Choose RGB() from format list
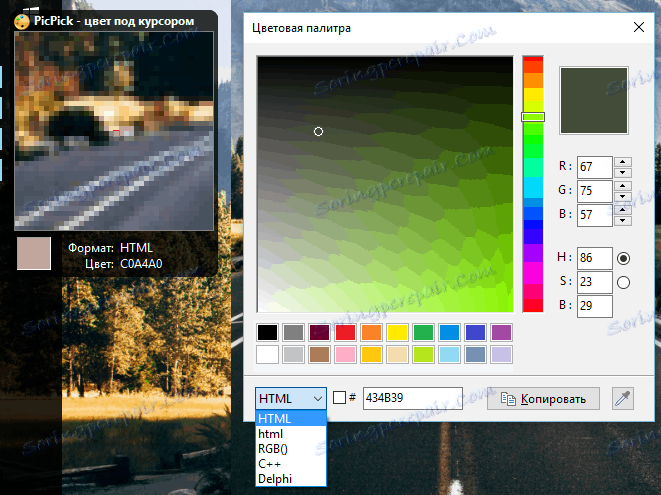Screen dimensions: 661x495 [290, 449]
